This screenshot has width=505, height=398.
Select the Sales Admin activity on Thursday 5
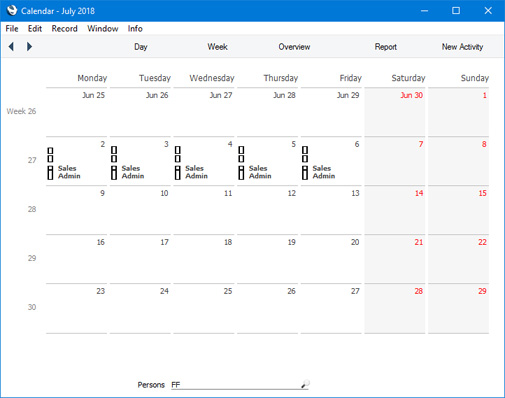[260, 172]
